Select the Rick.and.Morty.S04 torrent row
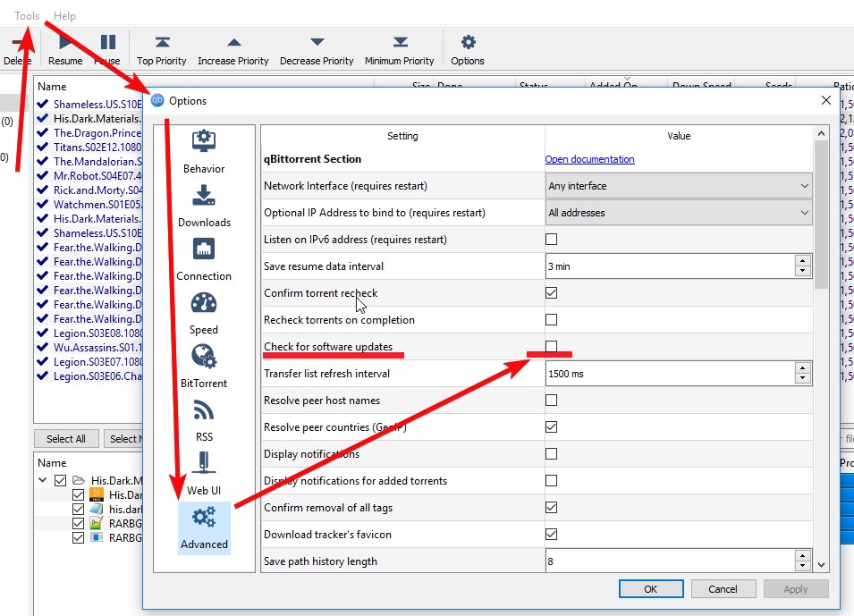The width and height of the screenshot is (854, 616). pos(89,190)
